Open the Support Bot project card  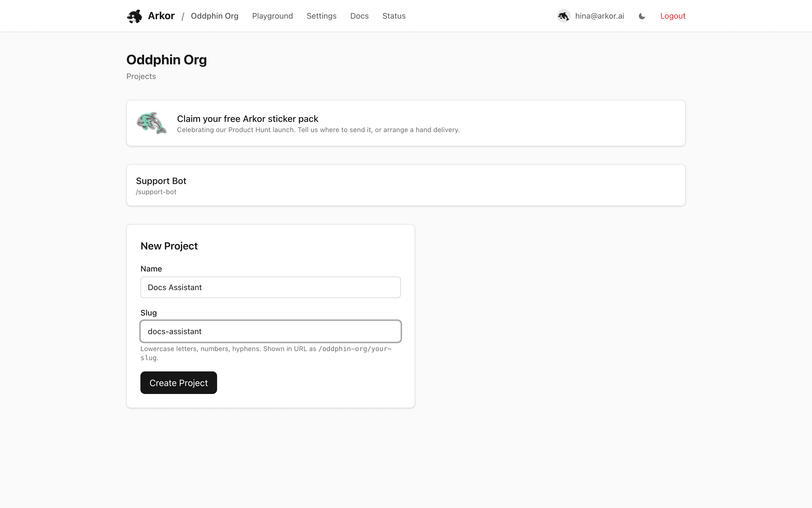[406, 185]
